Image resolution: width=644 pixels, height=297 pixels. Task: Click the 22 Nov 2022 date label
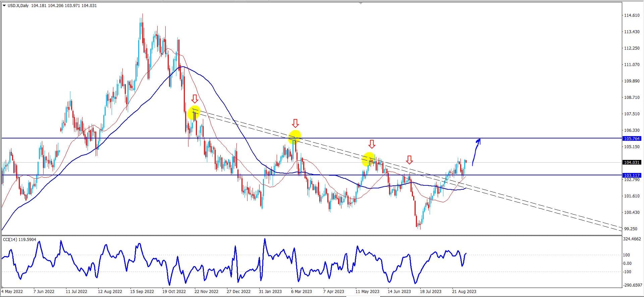point(206,292)
